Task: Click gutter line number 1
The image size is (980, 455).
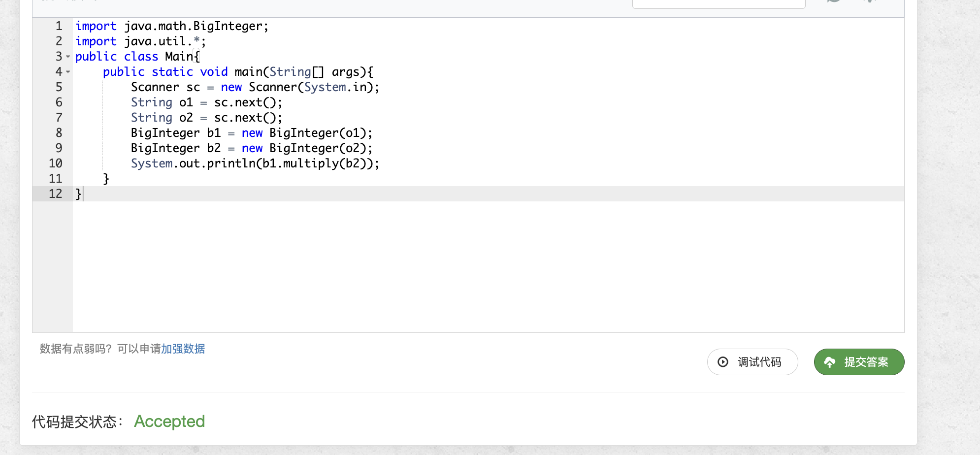Action: coord(59,26)
